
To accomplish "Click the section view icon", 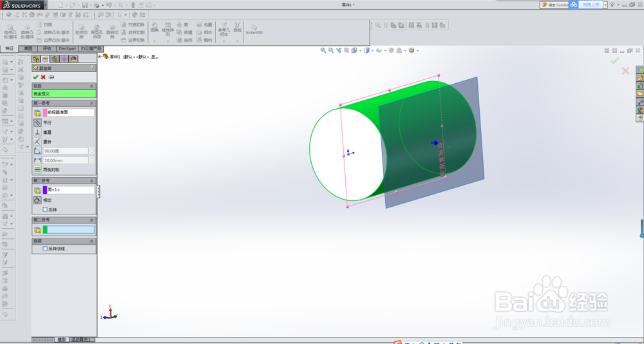I will (x=346, y=50).
